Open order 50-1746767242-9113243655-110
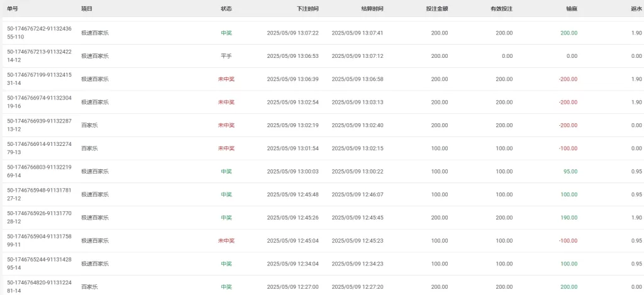 coord(35,33)
